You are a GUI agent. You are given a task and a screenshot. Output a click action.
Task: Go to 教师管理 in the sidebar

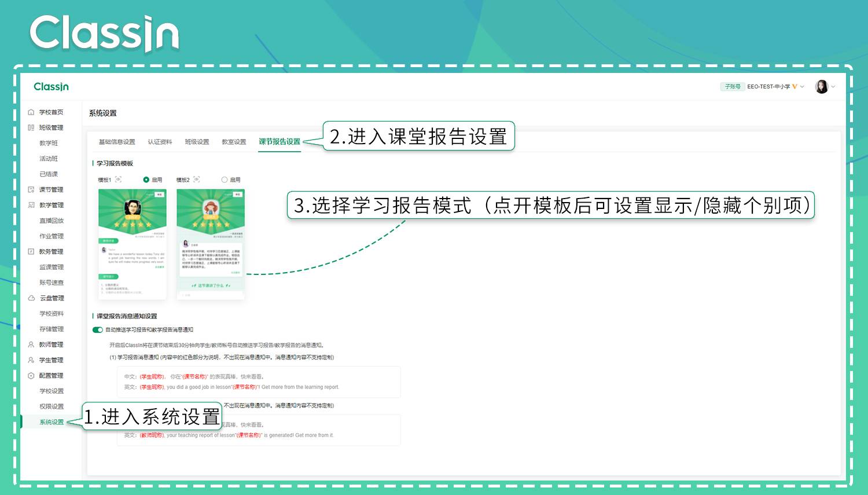click(x=51, y=344)
